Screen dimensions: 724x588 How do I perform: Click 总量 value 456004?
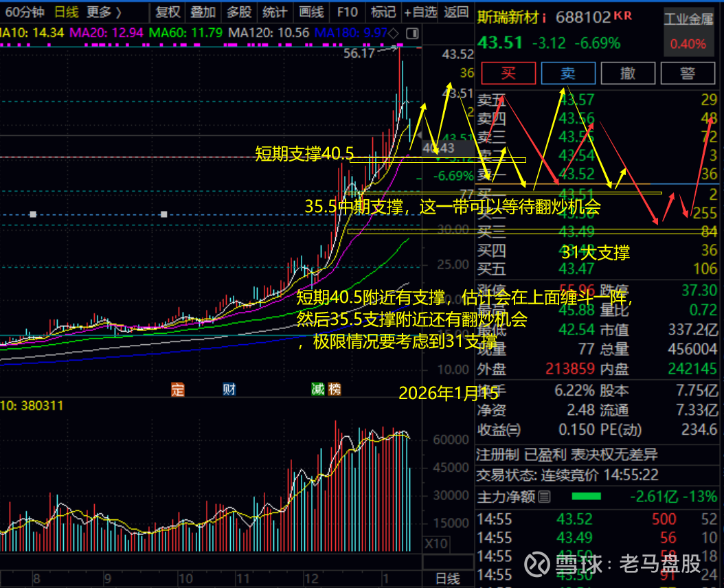click(x=692, y=349)
